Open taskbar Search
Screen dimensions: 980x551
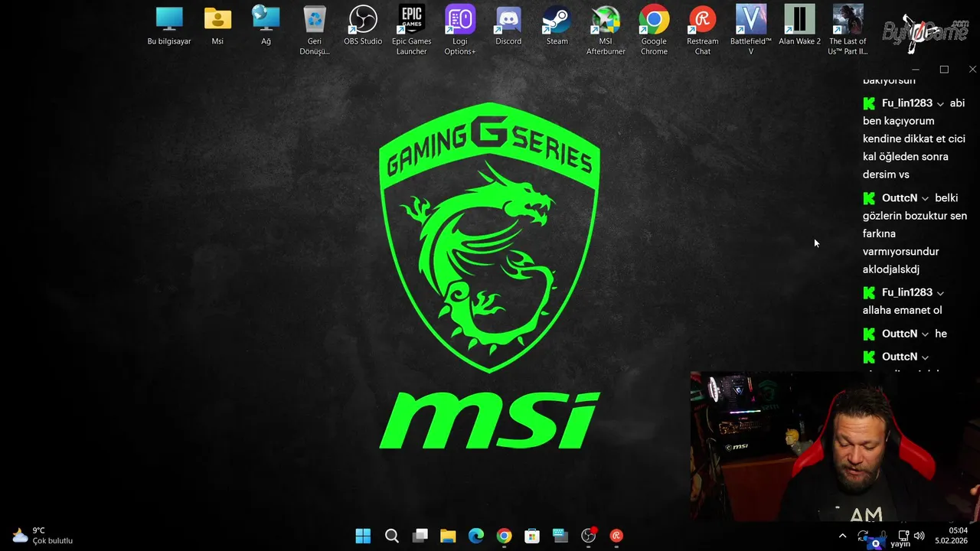point(391,536)
